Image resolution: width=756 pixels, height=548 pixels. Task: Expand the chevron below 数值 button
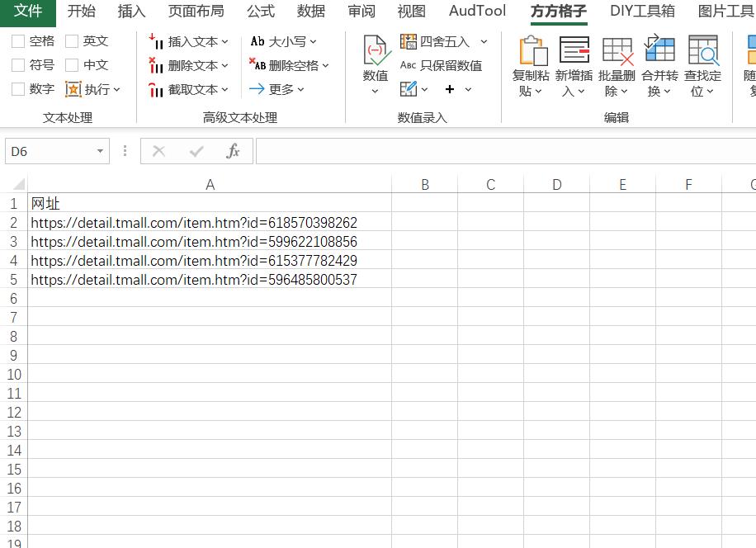(375, 91)
